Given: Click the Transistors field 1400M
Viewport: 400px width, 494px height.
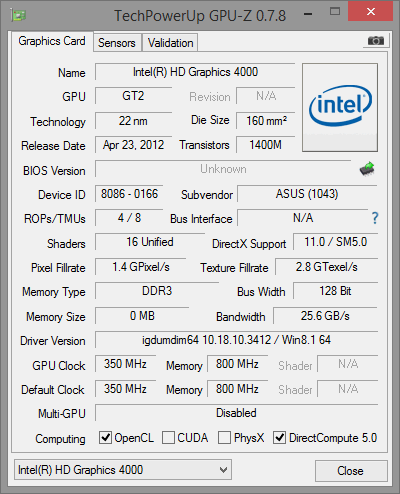Looking at the screenshot, I should tap(266, 145).
